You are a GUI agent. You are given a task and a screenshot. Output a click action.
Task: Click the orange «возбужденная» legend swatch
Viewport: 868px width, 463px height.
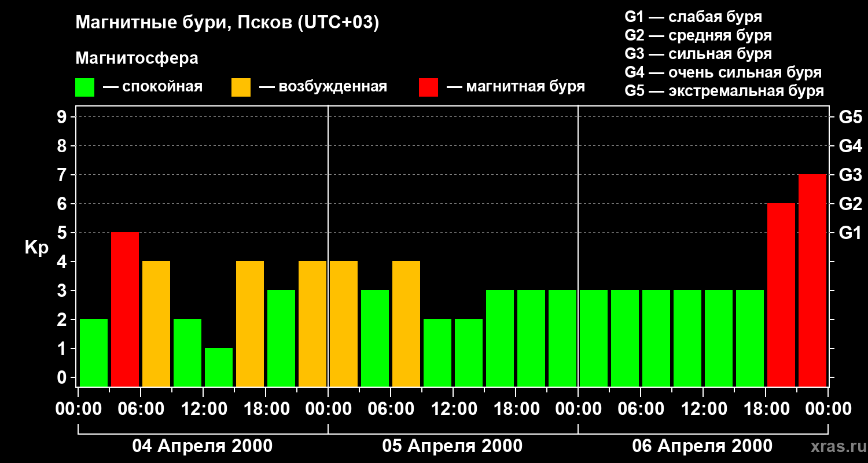tap(241, 87)
